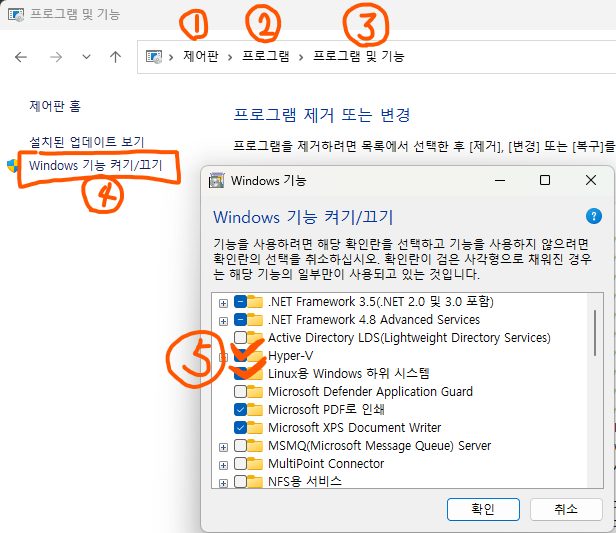Select .NET Framework 4.8 Advanced Services name

pos(374,320)
